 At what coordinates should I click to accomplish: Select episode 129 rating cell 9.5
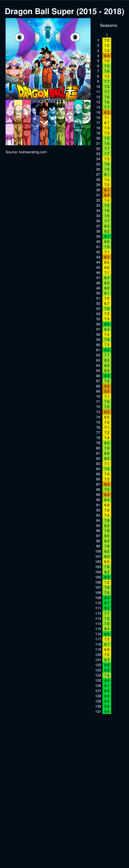[107, 701]
